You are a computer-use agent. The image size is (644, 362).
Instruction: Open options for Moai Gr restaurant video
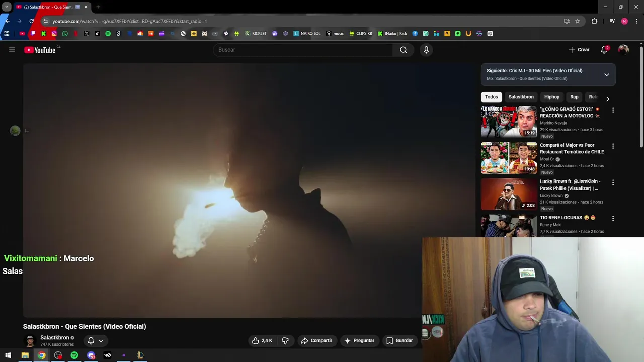[613, 146]
